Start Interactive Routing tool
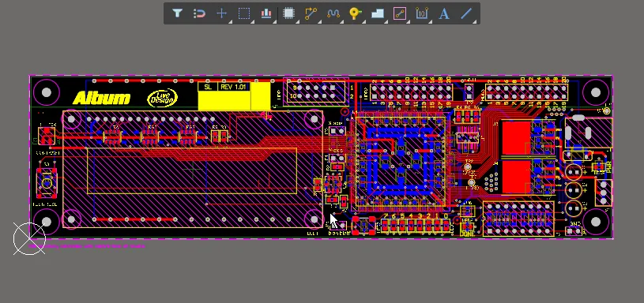 pos(311,13)
